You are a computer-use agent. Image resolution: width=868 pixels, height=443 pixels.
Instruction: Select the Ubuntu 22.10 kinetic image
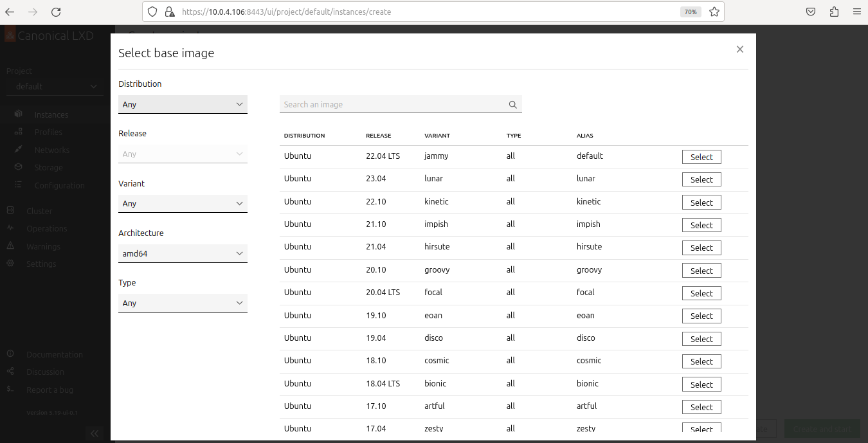click(x=701, y=203)
